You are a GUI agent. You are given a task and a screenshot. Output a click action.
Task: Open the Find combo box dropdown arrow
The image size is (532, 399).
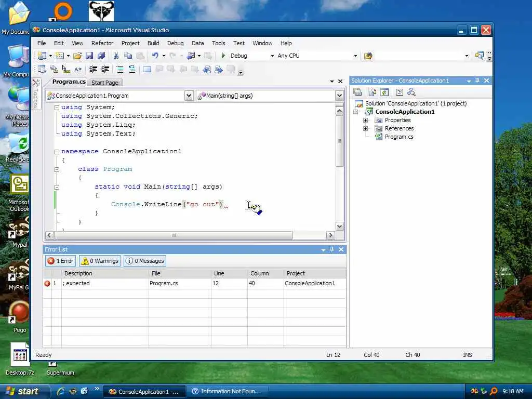click(x=467, y=56)
